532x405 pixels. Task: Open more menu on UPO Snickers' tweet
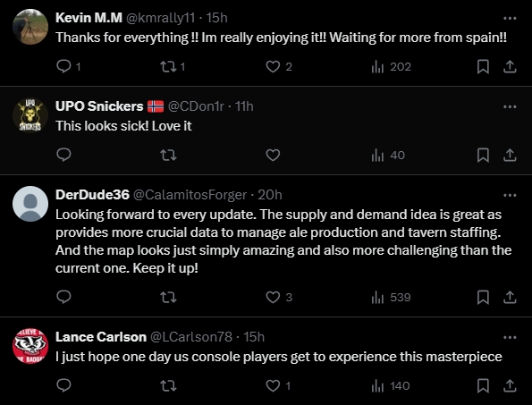[x=510, y=106]
